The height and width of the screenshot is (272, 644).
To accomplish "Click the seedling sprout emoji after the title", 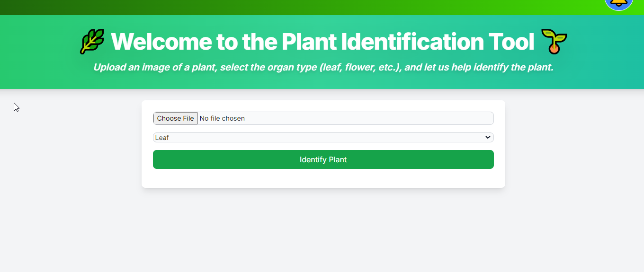I will tap(554, 42).
